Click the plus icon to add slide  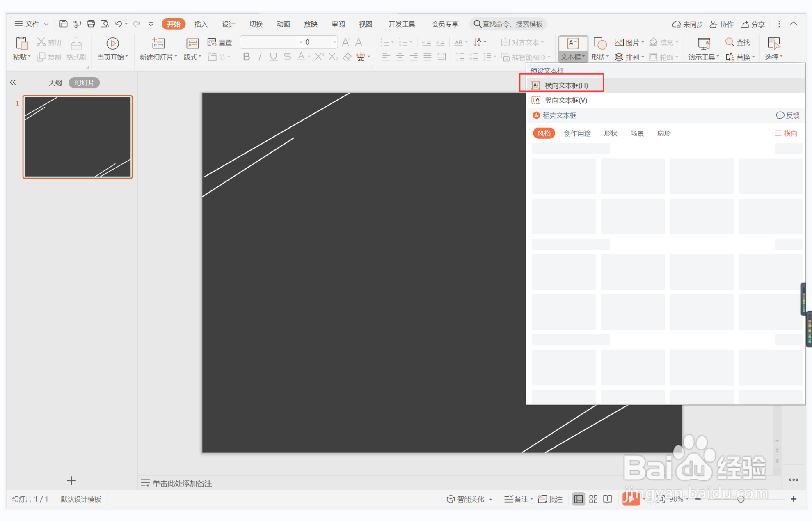click(x=71, y=480)
